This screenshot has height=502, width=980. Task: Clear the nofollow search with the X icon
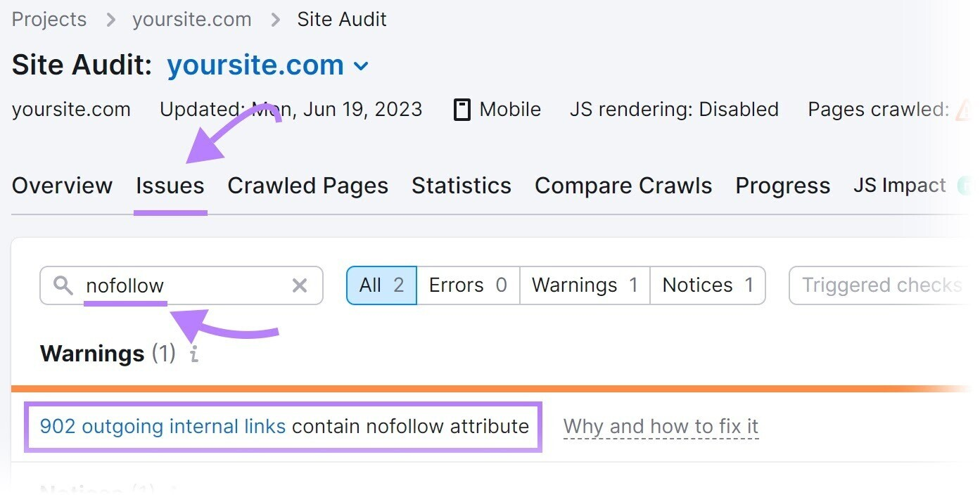300,285
